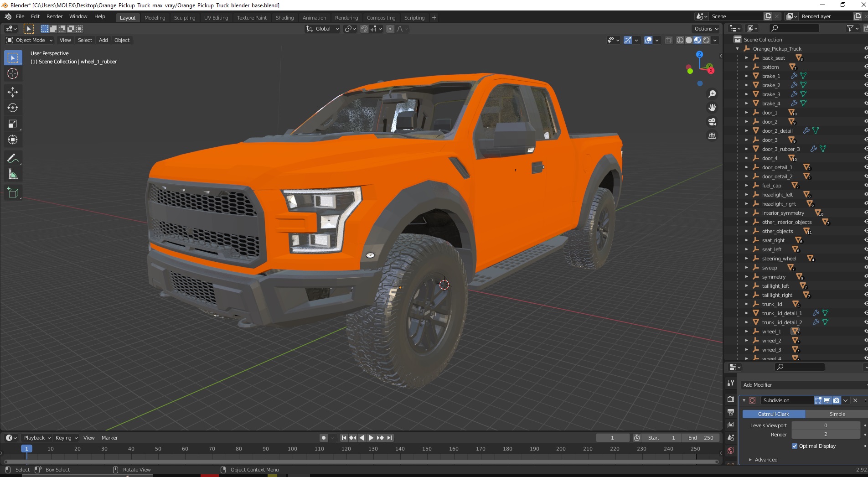Select the Measure tool
The image size is (868, 477).
tap(13, 174)
